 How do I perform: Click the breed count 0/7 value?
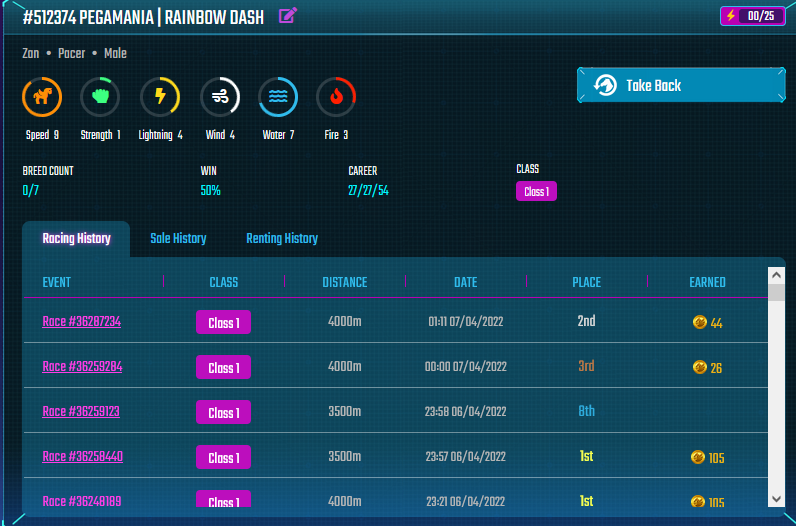pyautogui.click(x=30, y=191)
